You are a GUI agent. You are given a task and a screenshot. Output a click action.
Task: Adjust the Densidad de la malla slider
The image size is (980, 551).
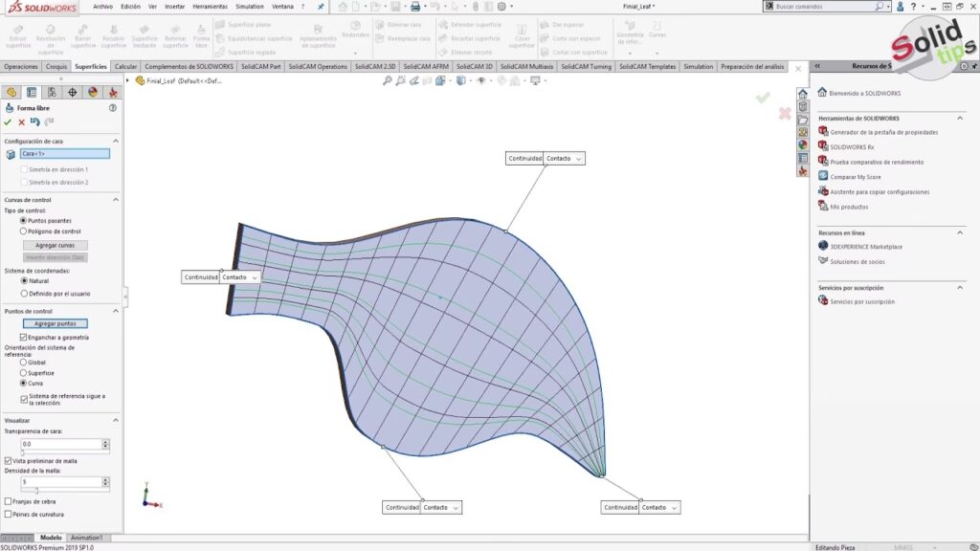point(36,491)
